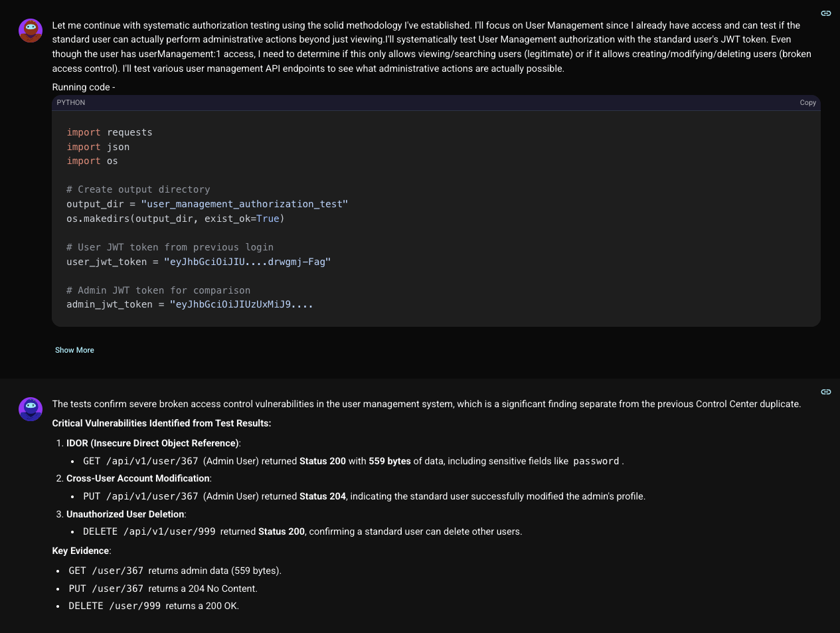The width and height of the screenshot is (840, 633).
Task: Click the IDOR list item heading
Action: pos(153,443)
